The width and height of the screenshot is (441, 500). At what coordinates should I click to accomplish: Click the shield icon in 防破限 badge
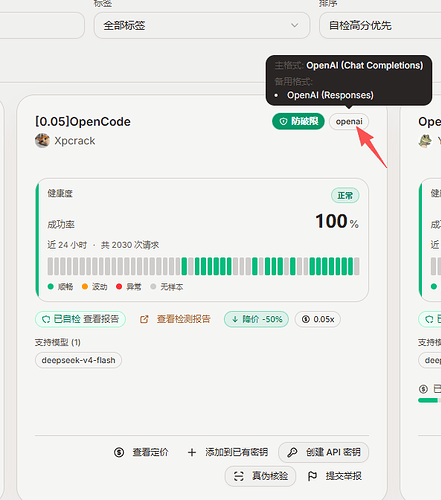pos(283,122)
